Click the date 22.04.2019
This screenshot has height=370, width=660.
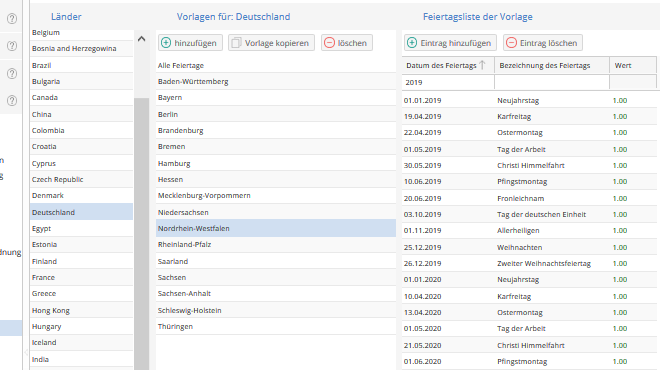[423, 133]
